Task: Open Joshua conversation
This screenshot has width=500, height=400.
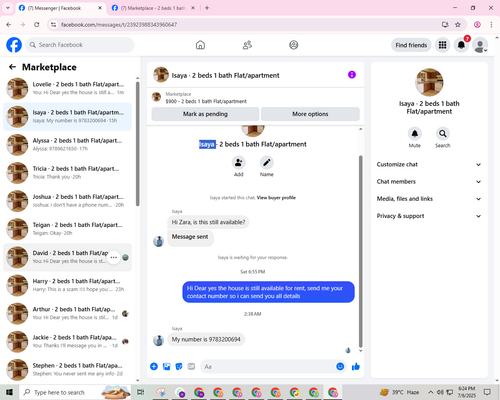Action: [67, 201]
